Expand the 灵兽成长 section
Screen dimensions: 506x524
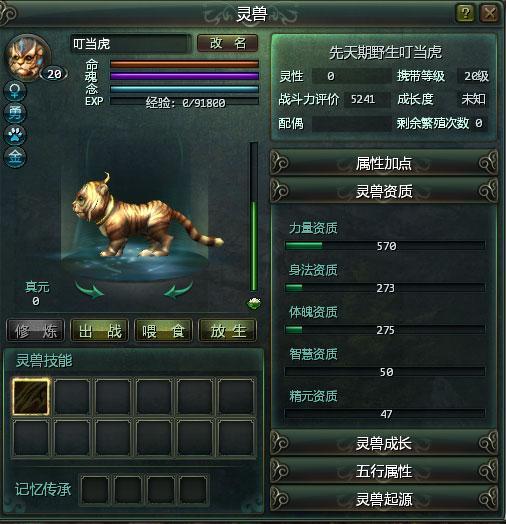(384, 443)
